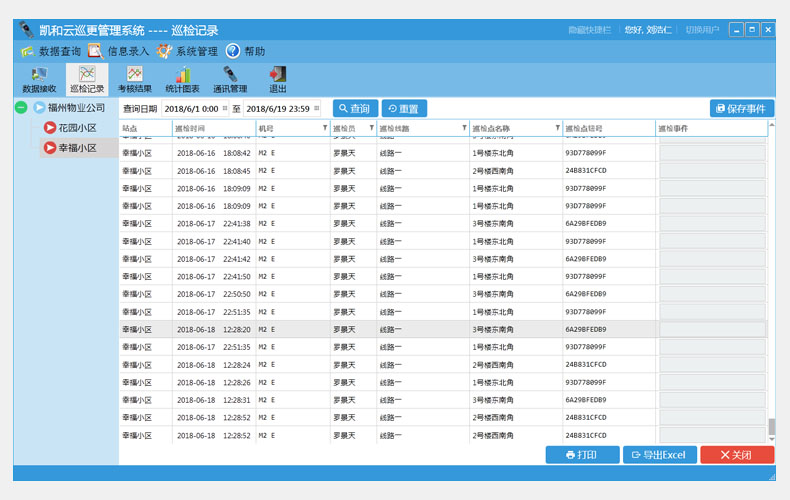The image size is (790, 500).
Task: Select the highlighted row timed 2018-06-18 12:28:20
Action: 443,330
